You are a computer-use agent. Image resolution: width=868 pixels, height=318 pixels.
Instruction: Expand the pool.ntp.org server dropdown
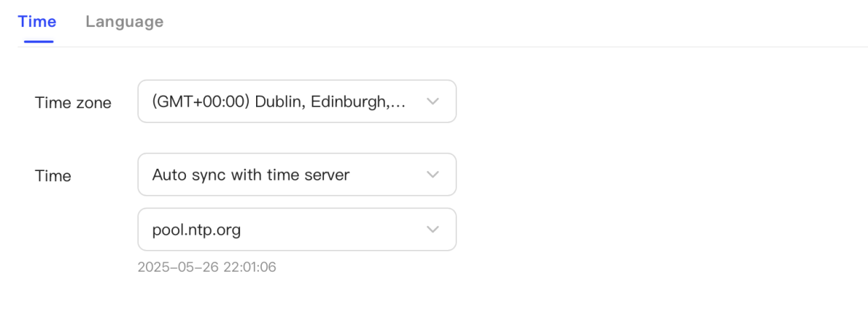point(297,230)
